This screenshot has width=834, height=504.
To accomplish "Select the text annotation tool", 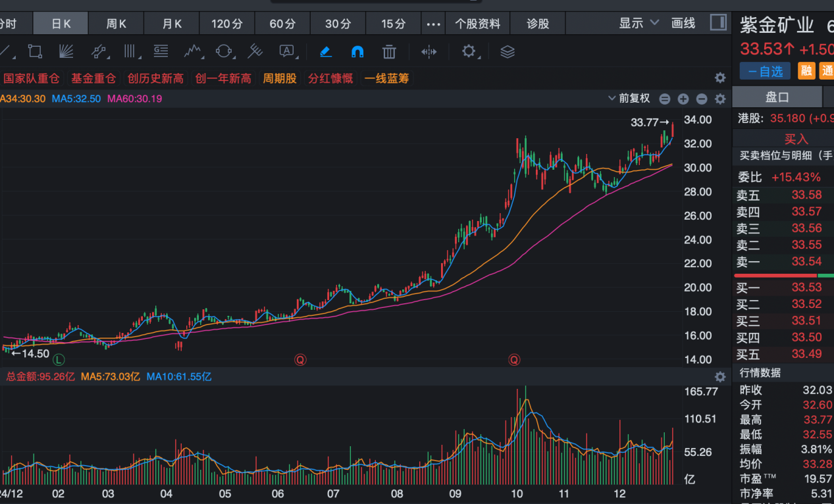I will pos(287,51).
